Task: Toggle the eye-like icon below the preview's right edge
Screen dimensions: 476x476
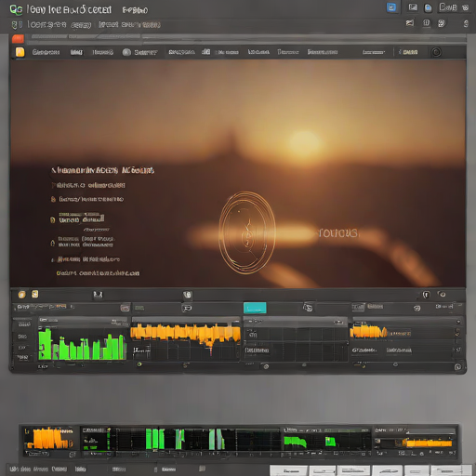Action: (442, 294)
